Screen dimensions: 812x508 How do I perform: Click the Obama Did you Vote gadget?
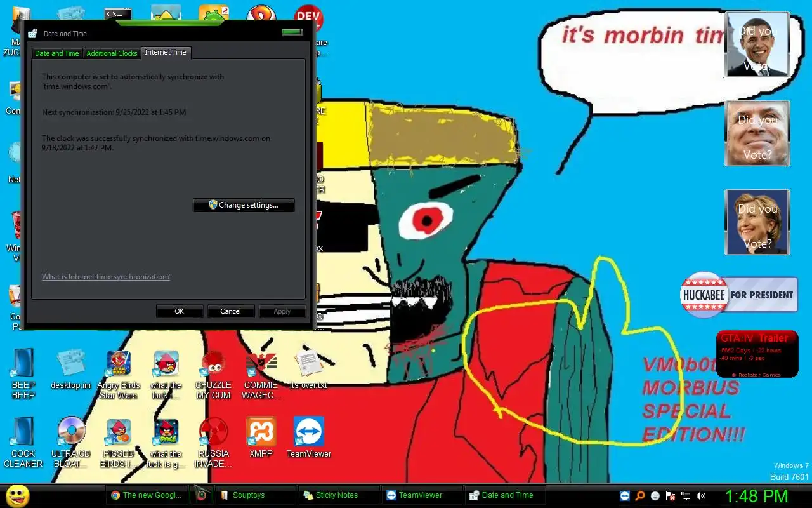pyautogui.click(x=757, y=44)
